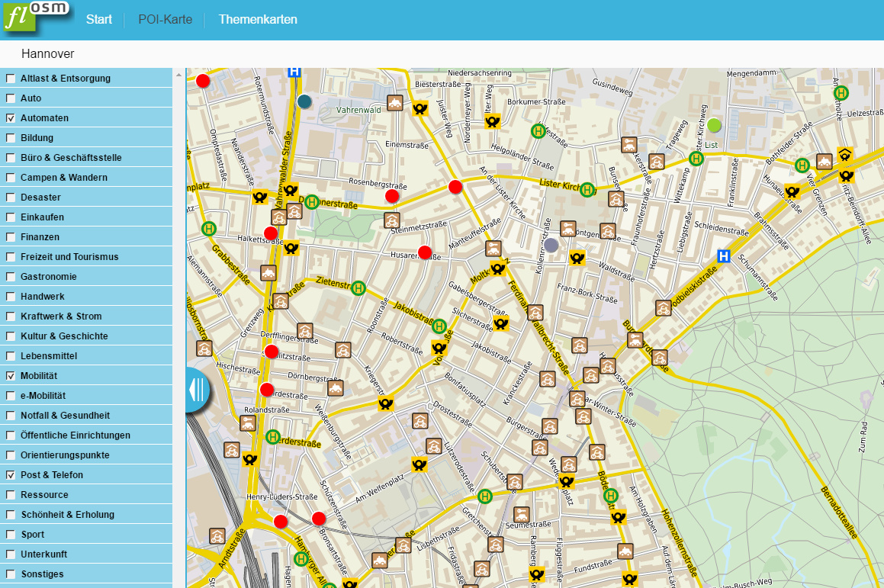Collapse the sidebar with the round handle
This screenshot has height=588, width=884.
point(196,389)
